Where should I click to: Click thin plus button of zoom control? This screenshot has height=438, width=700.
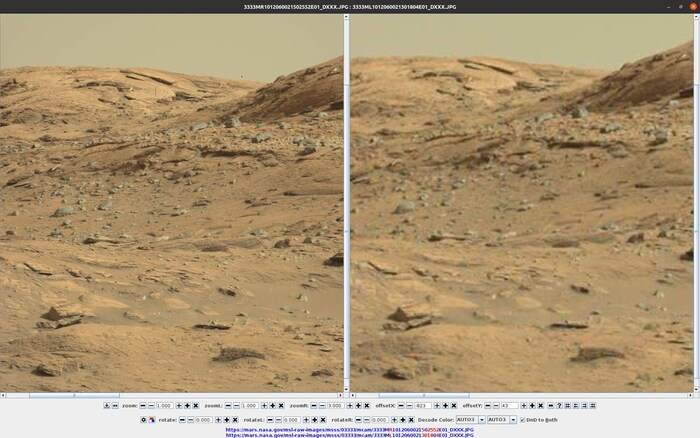179,406
